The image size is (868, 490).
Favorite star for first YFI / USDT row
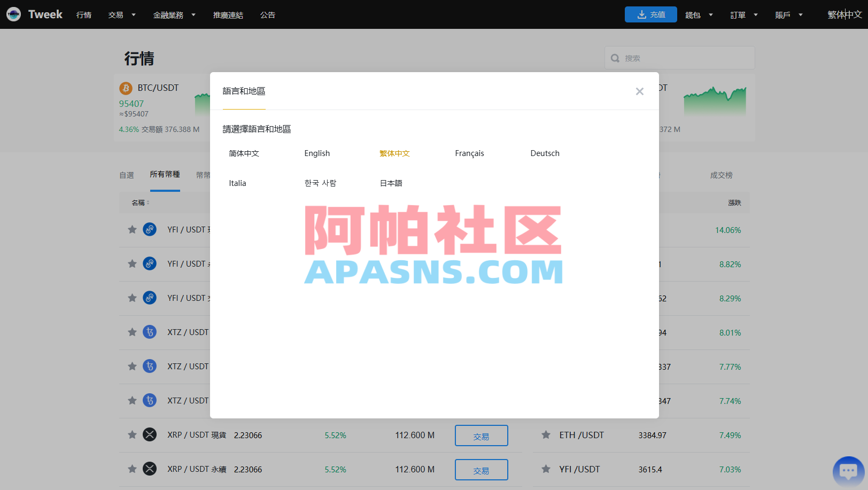(x=132, y=229)
